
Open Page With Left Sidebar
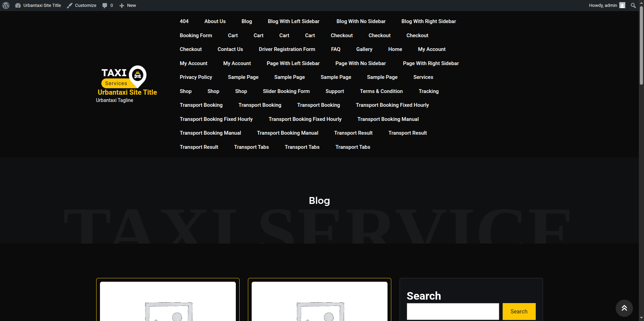(x=293, y=63)
